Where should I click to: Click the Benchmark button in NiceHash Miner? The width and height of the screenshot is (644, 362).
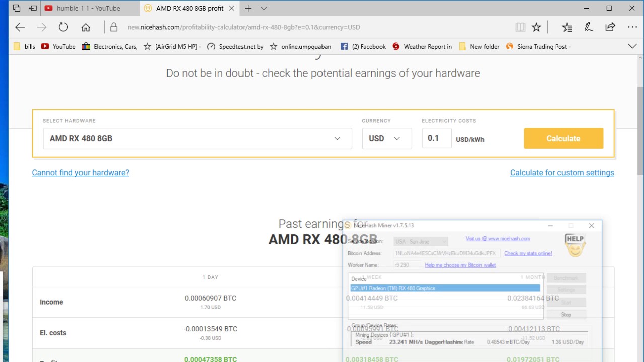coord(566,278)
